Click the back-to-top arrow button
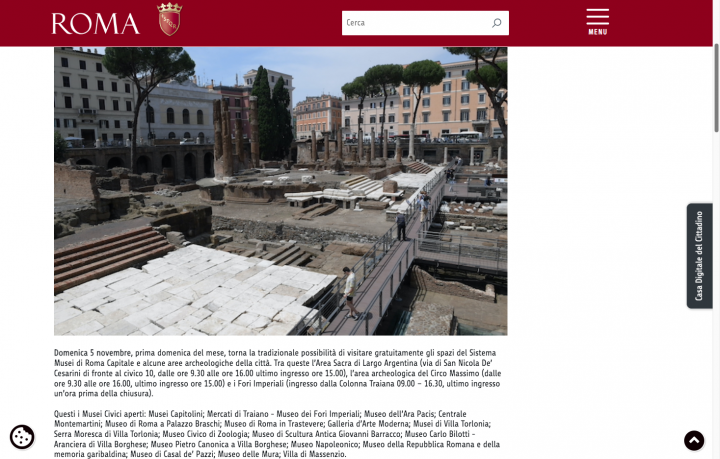 (x=694, y=441)
